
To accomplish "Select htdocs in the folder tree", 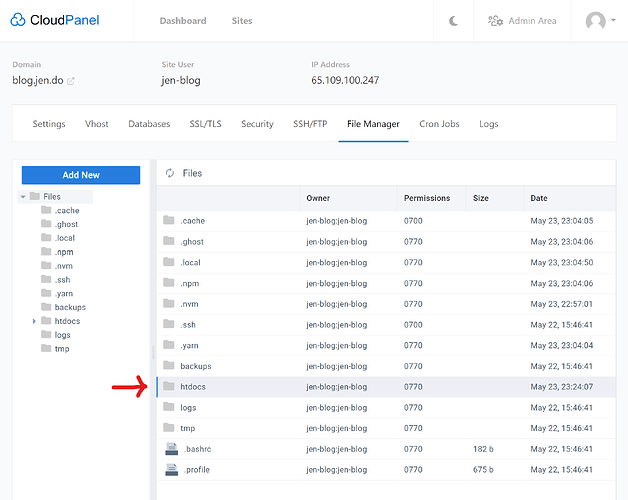I will click(67, 321).
